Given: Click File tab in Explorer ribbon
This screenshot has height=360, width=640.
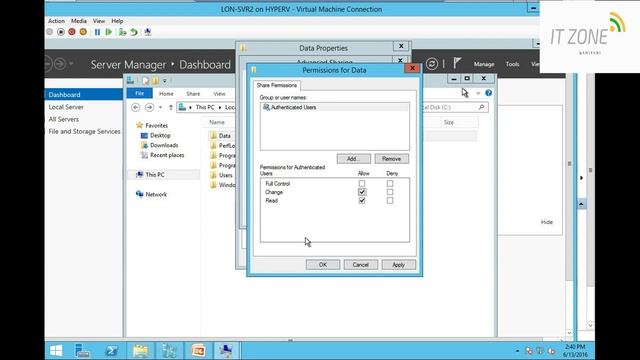Looking at the screenshot, I should point(140,93).
